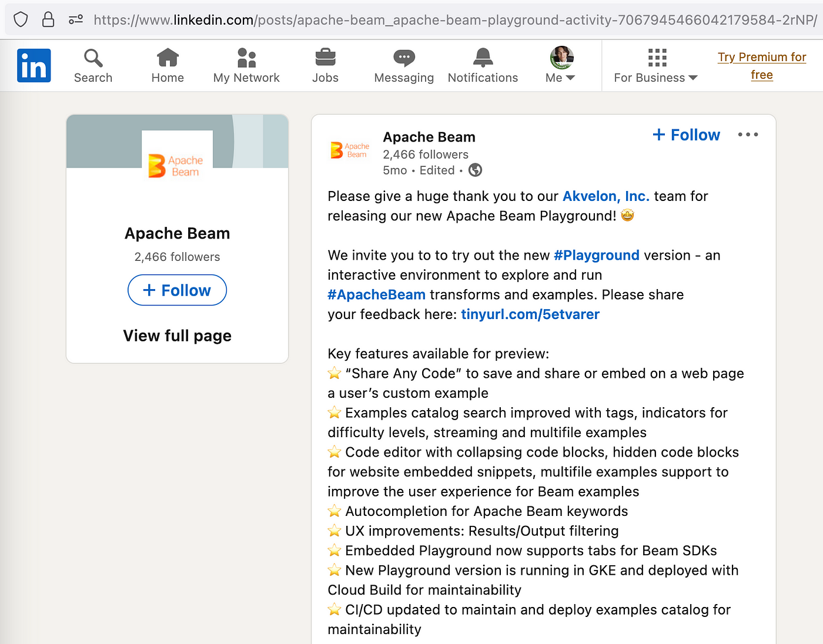The height and width of the screenshot is (644, 823).
Task: Click the Apache Beam title in sidebar card
Action: tap(177, 233)
